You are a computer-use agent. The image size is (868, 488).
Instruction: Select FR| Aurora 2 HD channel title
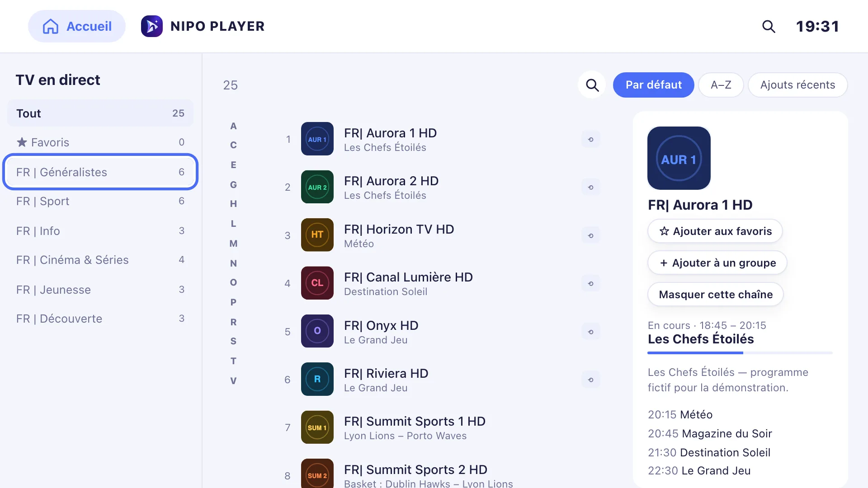point(391,181)
